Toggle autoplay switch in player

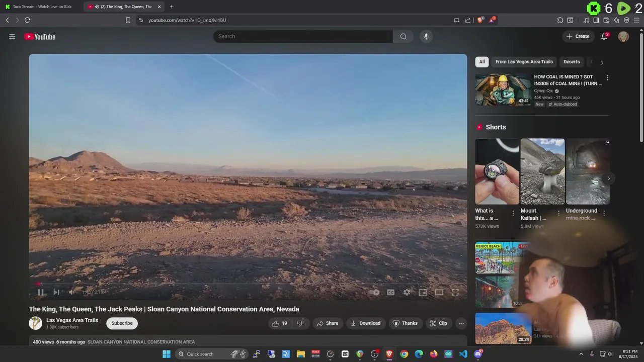[375, 292]
